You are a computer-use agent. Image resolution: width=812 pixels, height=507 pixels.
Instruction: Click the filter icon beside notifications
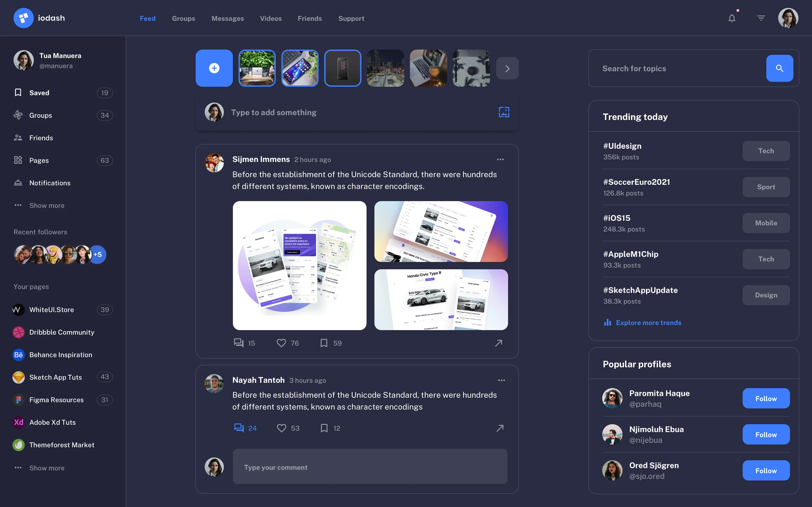coord(761,18)
